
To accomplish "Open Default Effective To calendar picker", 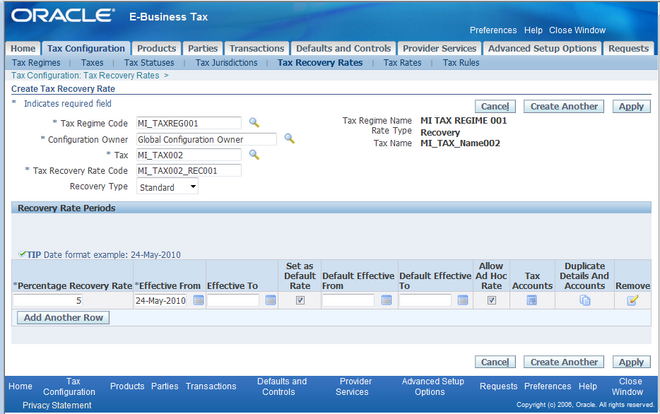I will point(463,300).
